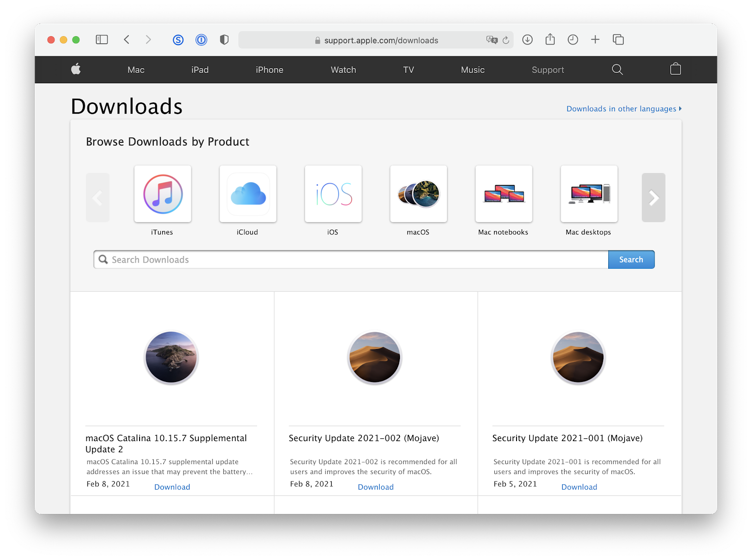Viewport: 752px width, 560px height.
Task: Open the Mac menu item
Action: pos(136,70)
